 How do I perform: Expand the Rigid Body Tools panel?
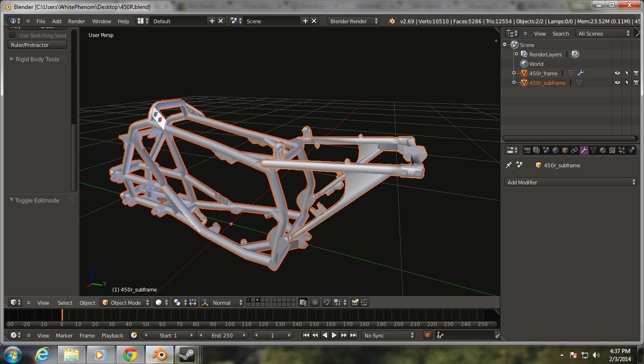37,59
